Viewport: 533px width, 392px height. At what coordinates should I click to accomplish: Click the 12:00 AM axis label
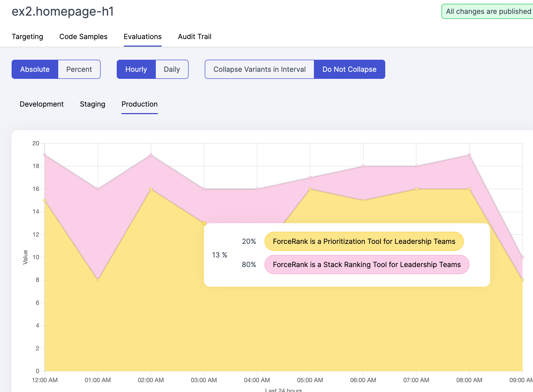click(45, 380)
